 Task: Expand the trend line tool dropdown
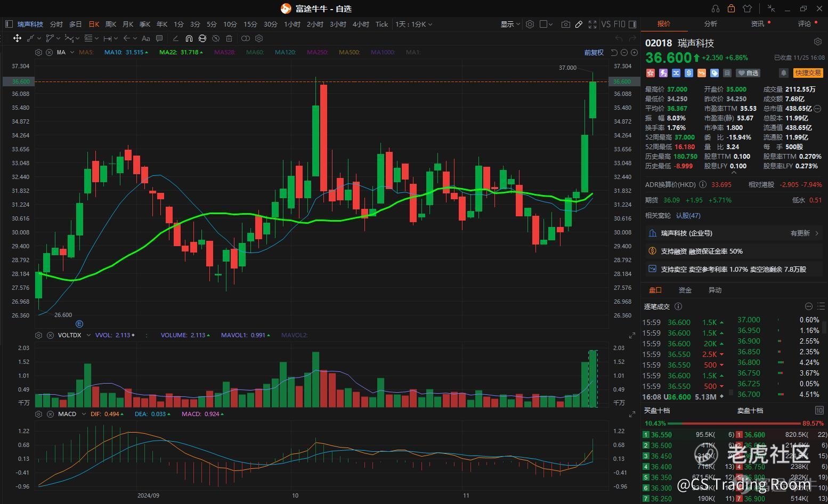tap(39, 38)
